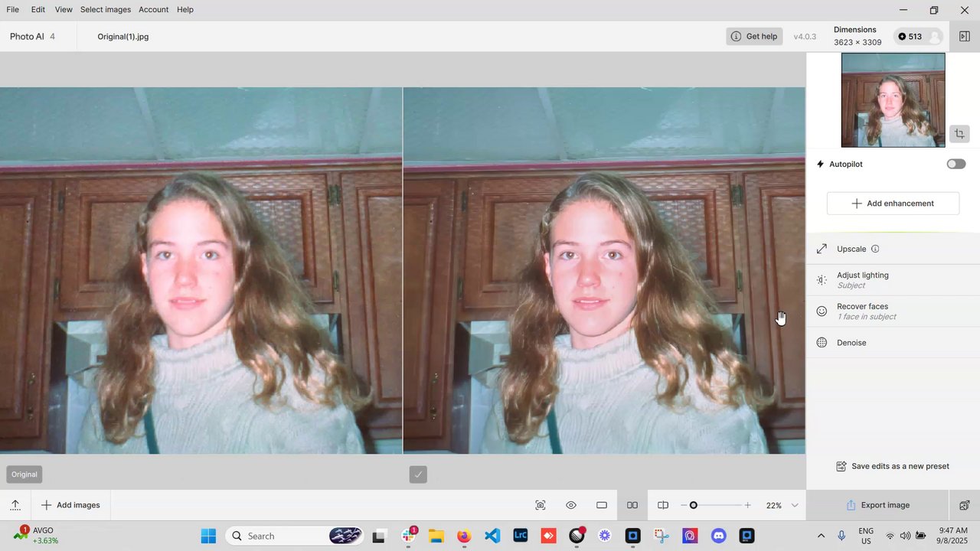Open Discord from the taskbar
This screenshot has width=980, height=551.
click(718, 536)
